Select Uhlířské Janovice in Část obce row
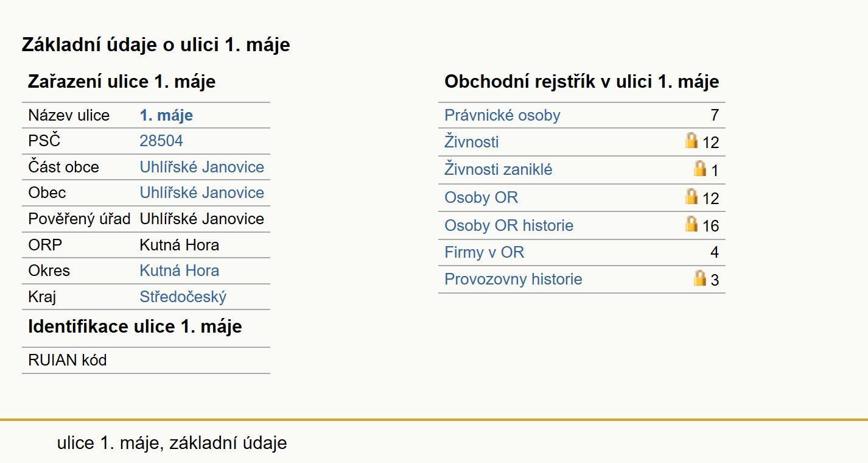This screenshot has width=868, height=463. pyautogui.click(x=202, y=167)
